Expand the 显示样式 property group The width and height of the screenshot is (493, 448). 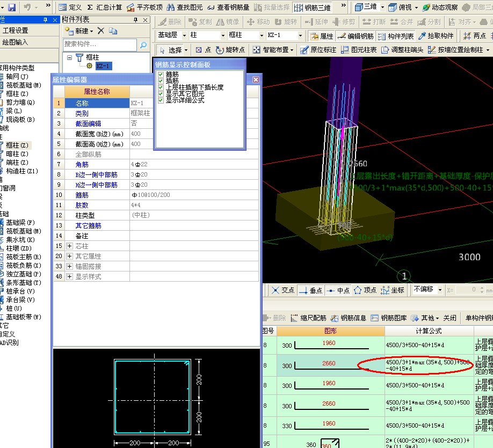(x=70, y=277)
